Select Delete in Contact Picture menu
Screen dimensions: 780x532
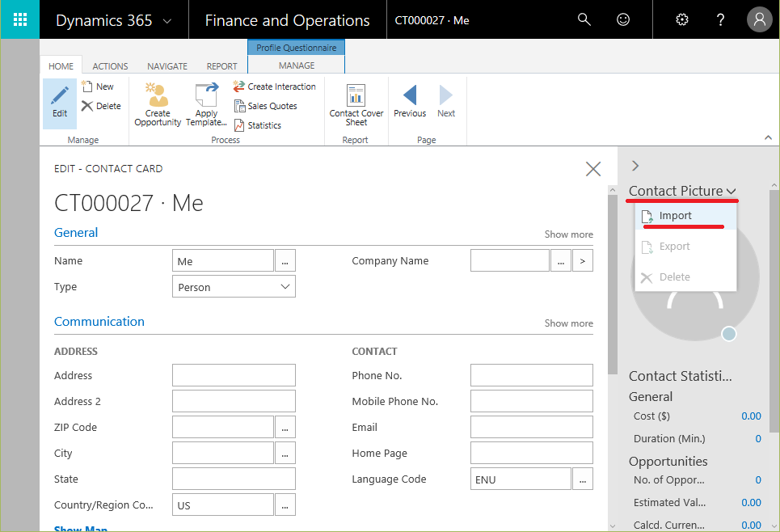pos(686,277)
